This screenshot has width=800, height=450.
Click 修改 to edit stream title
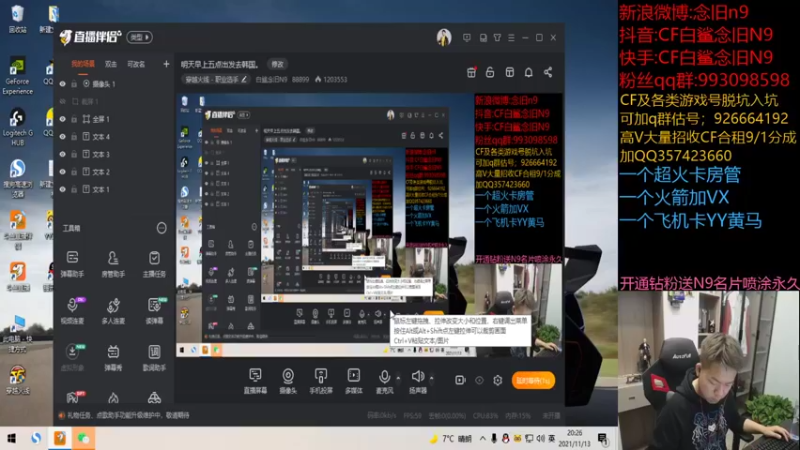pyautogui.click(x=277, y=64)
